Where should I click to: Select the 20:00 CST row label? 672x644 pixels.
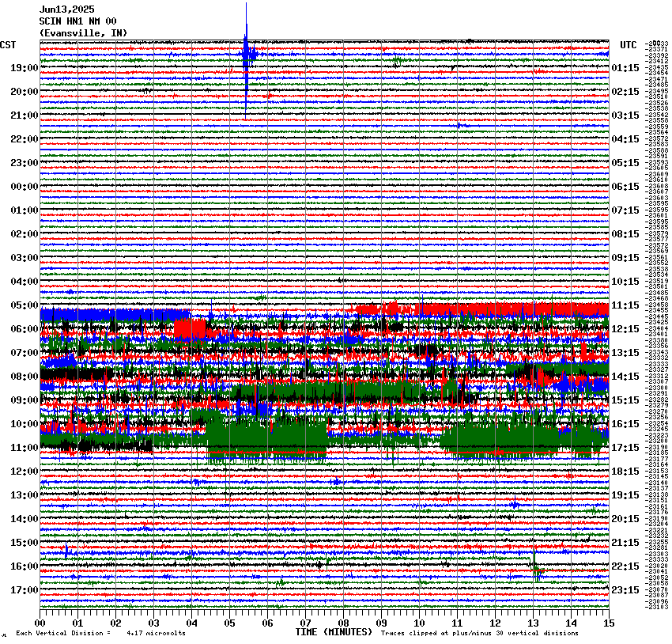click(x=25, y=91)
